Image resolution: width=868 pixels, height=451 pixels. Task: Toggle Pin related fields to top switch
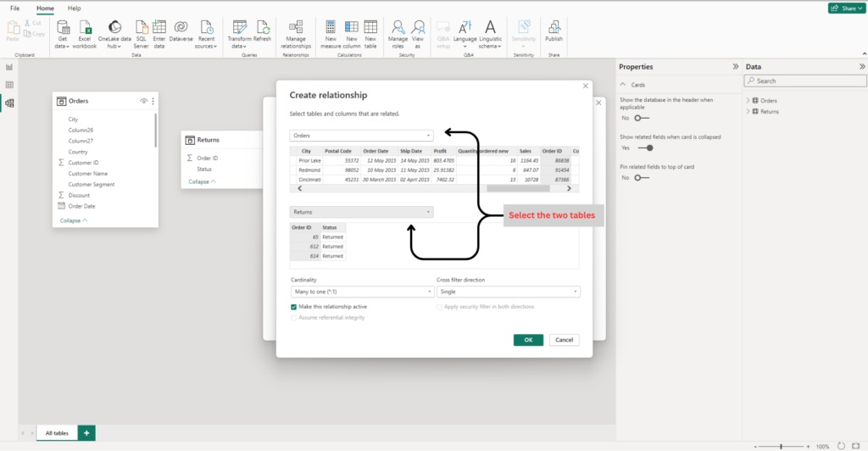click(642, 178)
